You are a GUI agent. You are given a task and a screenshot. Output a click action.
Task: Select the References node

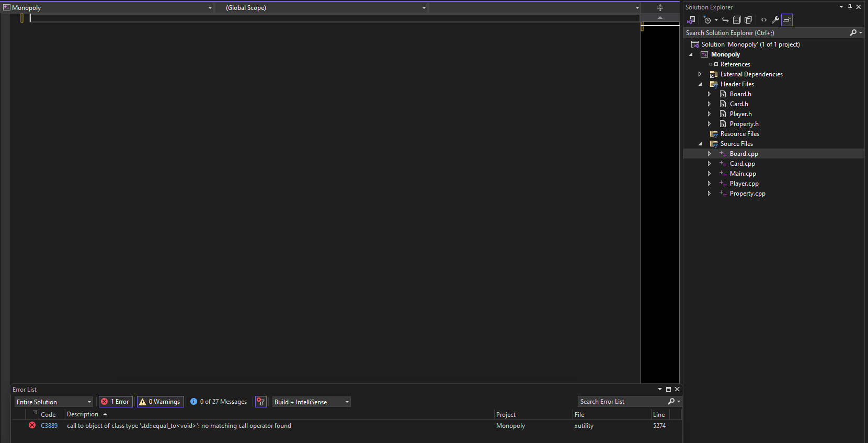coord(735,64)
